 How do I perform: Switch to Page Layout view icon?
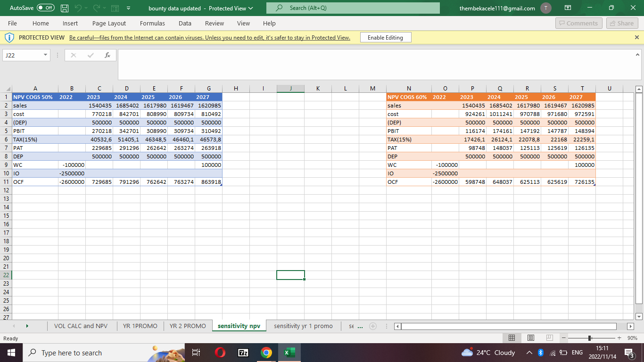[530, 338]
